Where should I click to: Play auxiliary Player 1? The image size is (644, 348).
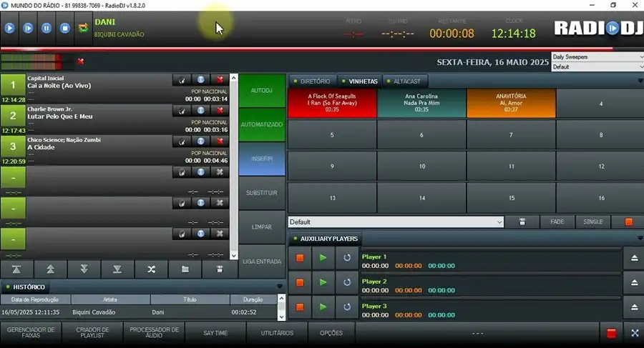[323, 258]
